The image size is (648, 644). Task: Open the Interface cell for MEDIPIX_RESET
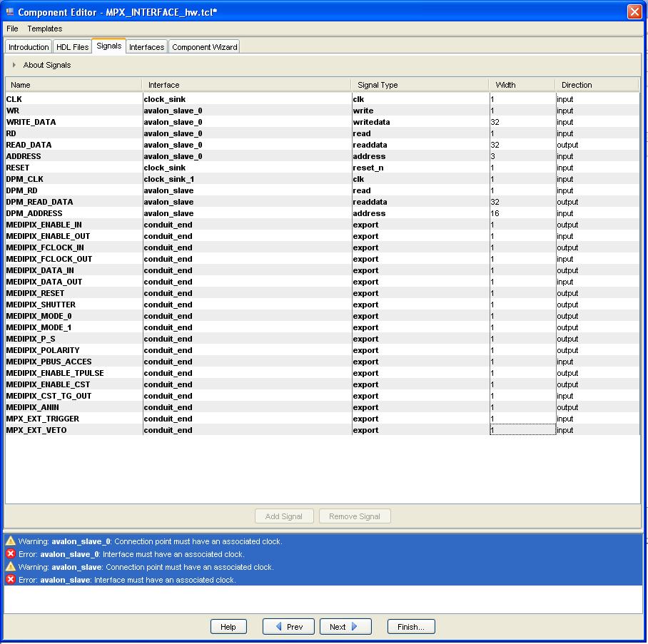pyautogui.click(x=247, y=293)
